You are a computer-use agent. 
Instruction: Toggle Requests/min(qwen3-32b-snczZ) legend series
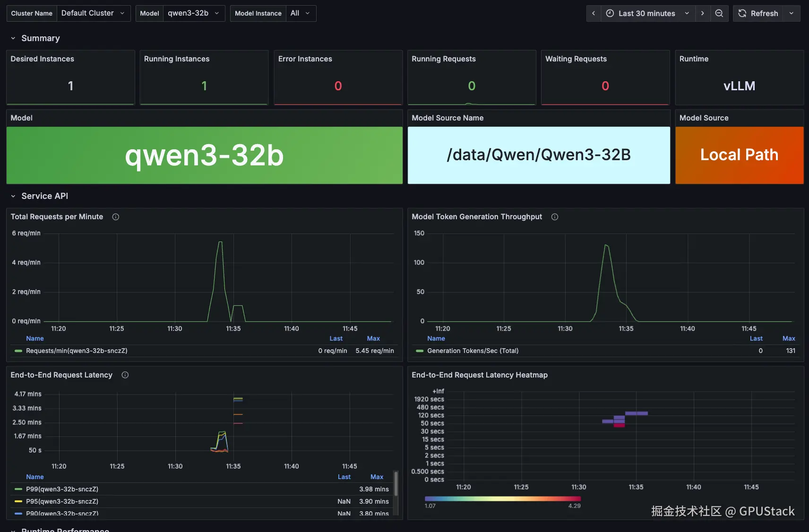pyautogui.click(x=77, y=351)
